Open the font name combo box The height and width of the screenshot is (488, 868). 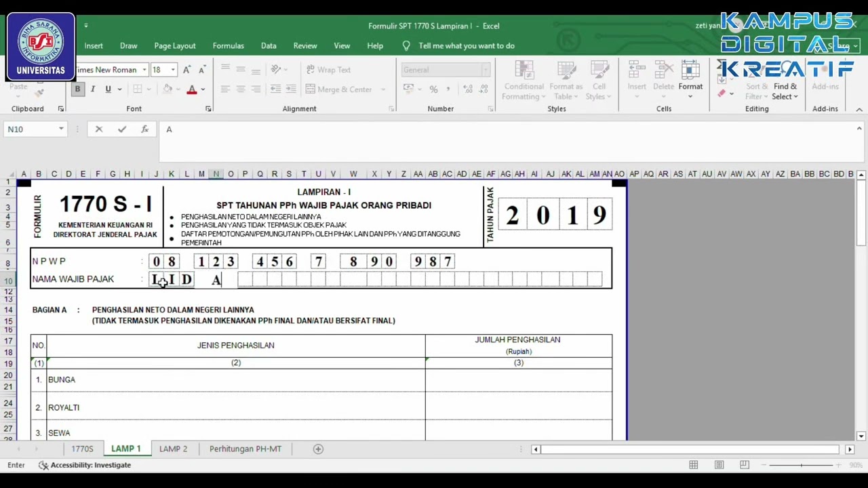[111, 70]
